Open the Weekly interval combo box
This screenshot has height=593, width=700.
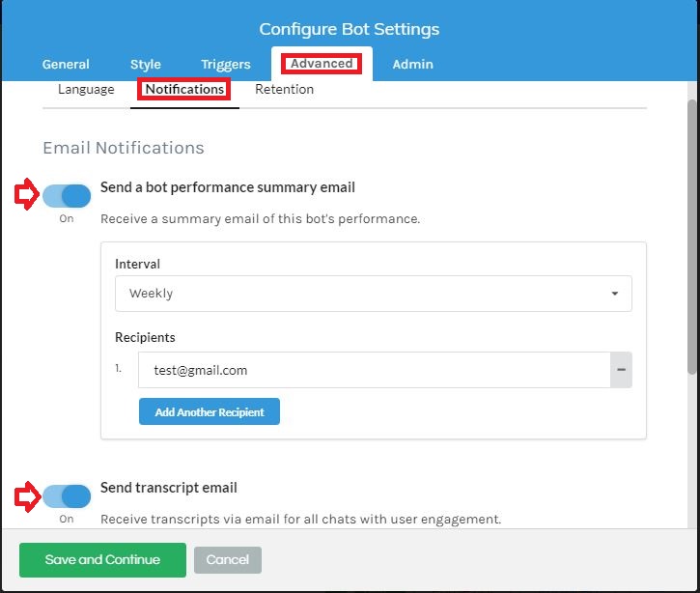pyautogui.click(x=374, y=294)
